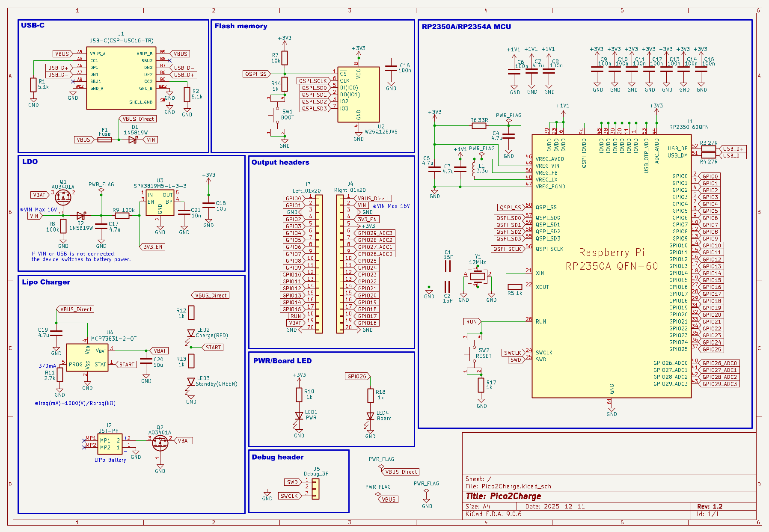Select the Q1 AO3401A MOSFET in LDO section
This screenshot has height=532, width=769.
coord(63,197)
